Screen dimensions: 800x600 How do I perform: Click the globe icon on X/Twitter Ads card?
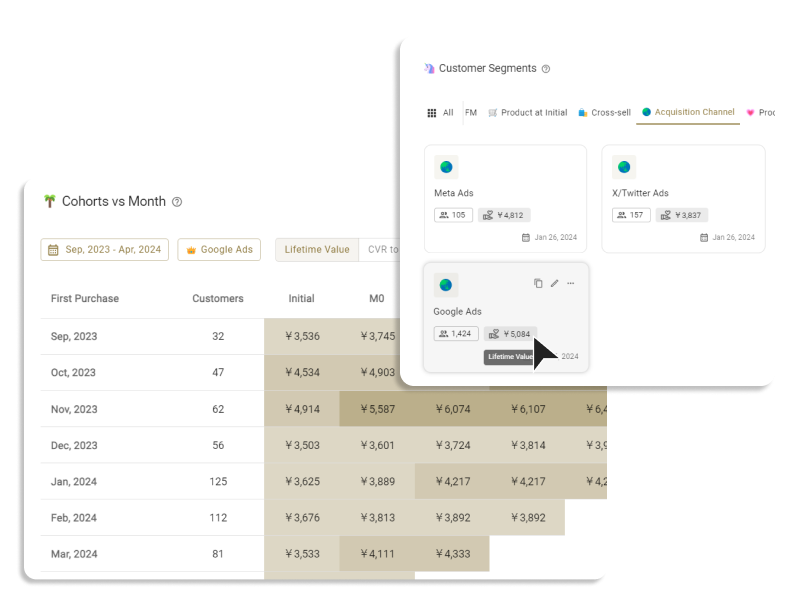tap(624, 167)
